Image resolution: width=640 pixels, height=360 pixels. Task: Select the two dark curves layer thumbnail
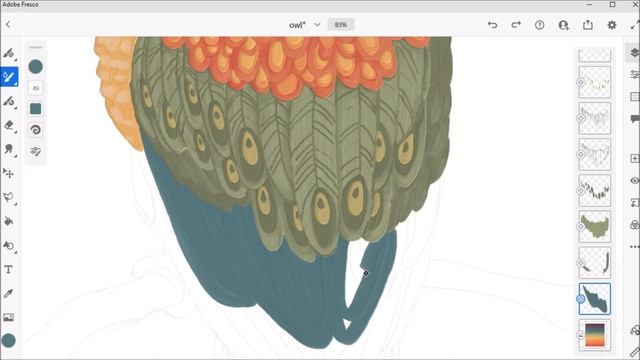(595, 262)
